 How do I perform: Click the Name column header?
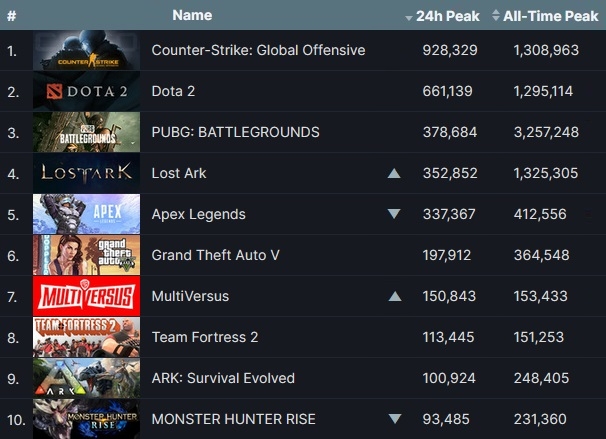click(x=192, y=15)
